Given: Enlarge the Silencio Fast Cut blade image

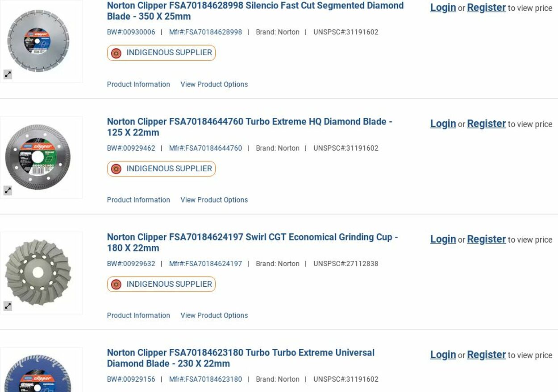Looking at the screenshot, I should [x=8, y=74].
